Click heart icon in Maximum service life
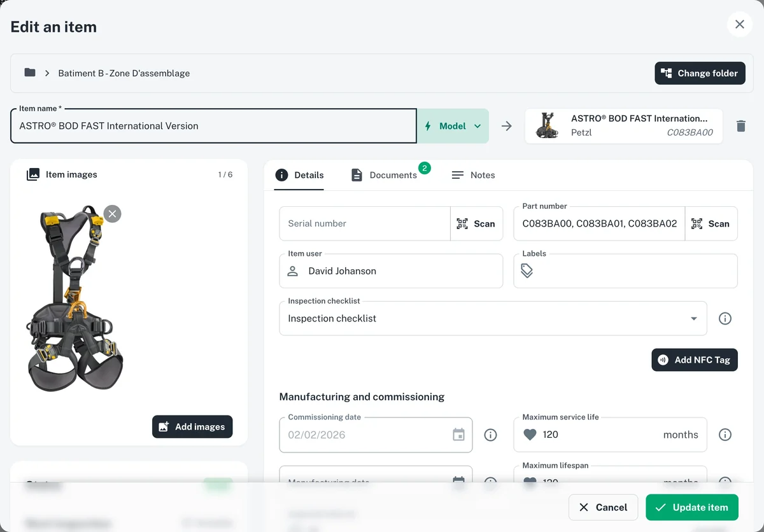This screenshot has height=532, width=764. coord(530,435)
